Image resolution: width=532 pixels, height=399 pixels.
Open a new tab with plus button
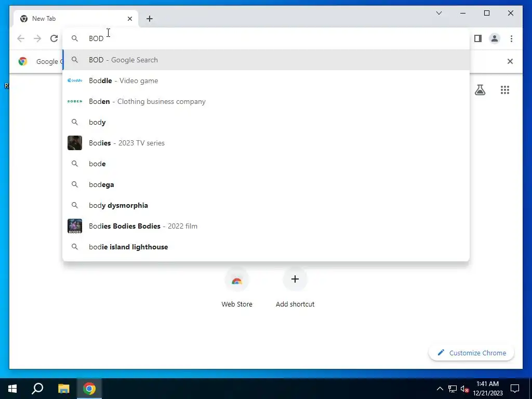[149, 19]
